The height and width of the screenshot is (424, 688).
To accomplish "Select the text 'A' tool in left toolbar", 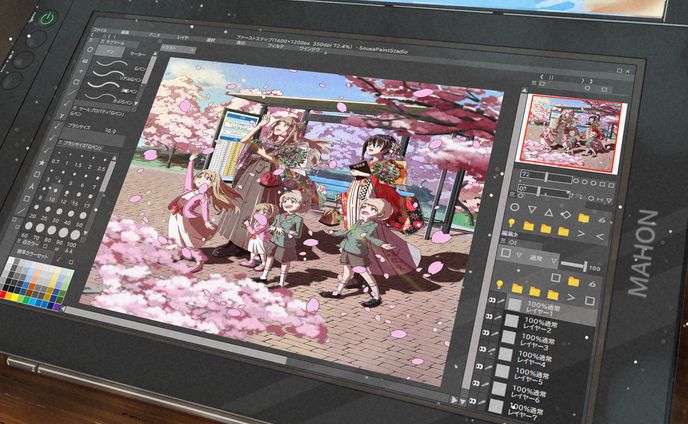I will click(32, 186).
